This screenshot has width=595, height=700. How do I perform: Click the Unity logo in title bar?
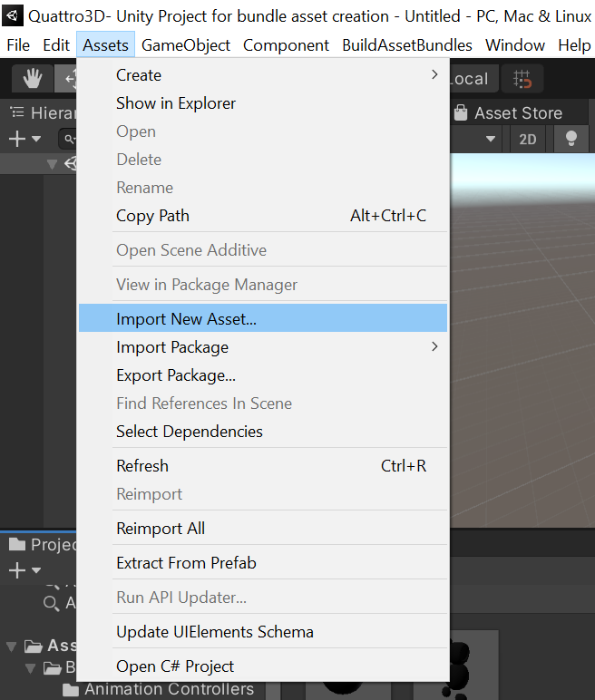coord(13,15)
